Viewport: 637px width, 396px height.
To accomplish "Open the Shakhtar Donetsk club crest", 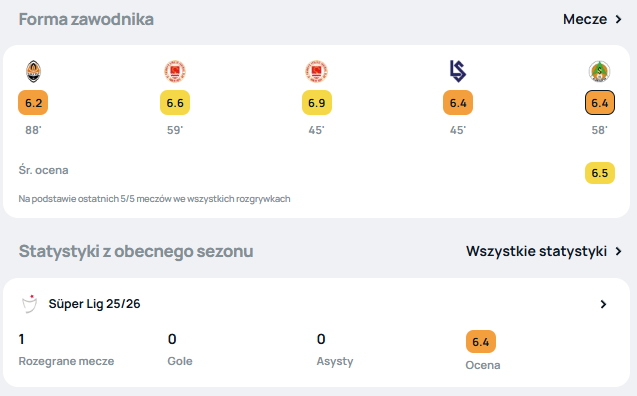I will click(33, 71).
